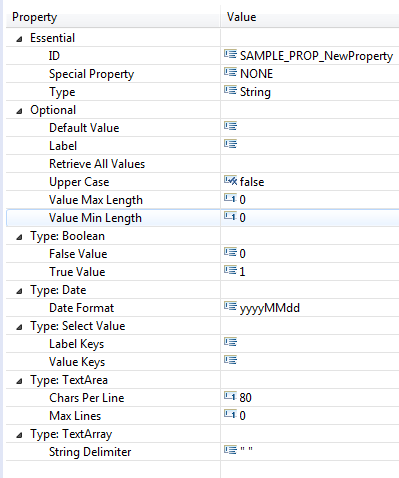Select the Value Min Length property

[x=202, y=218]
